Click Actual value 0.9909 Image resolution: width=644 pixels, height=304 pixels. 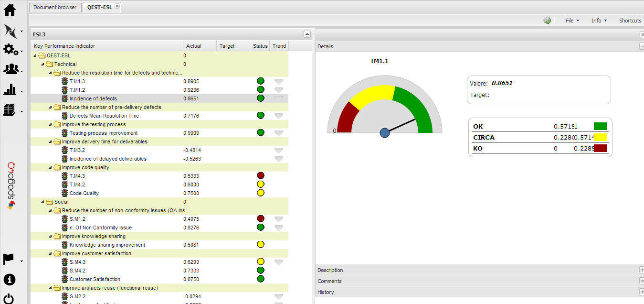pos(191,133)
